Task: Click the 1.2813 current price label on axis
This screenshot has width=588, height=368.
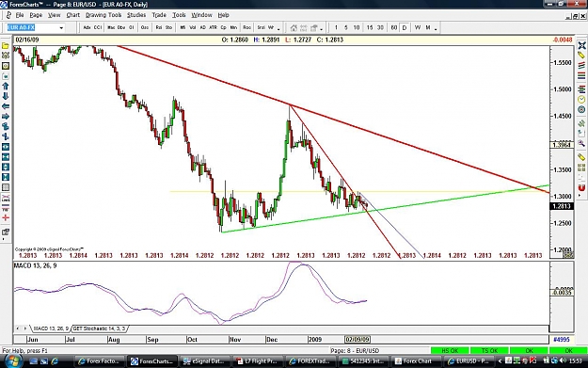Action: pyautogui.click(x=562, y=206)
